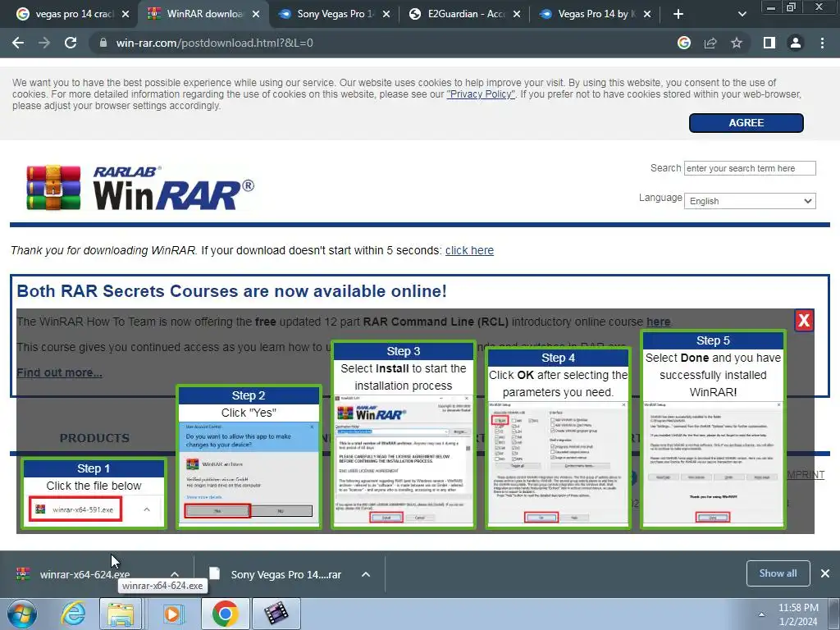
Task: Click the address bar URL
Action: [x=214, y=43]
